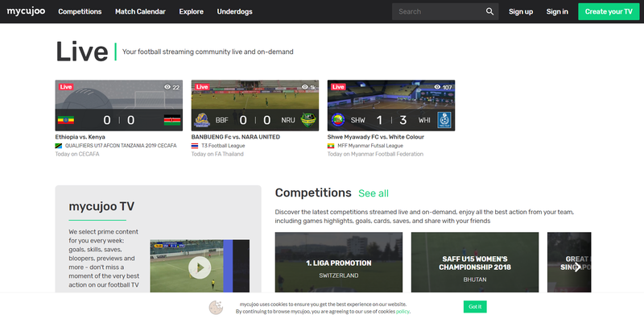Open the cookies policy link
644x319 pixels.
pyautogui.click(x=402, y=311)
